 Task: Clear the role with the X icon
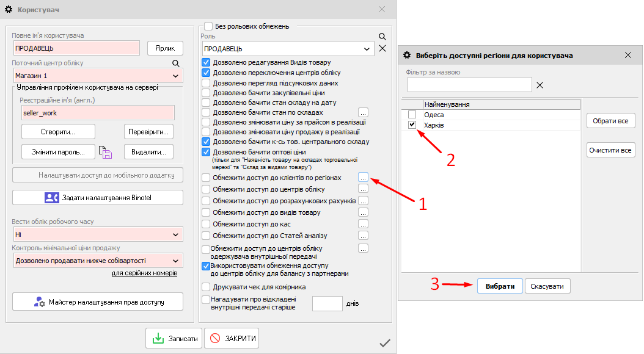(x=382, y=49)
